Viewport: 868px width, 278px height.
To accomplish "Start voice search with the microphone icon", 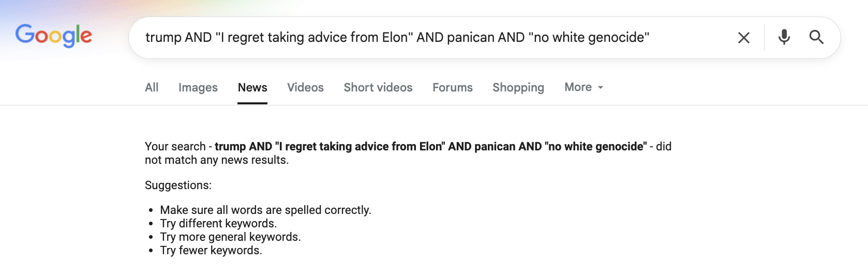I will (x=784, y=37).
